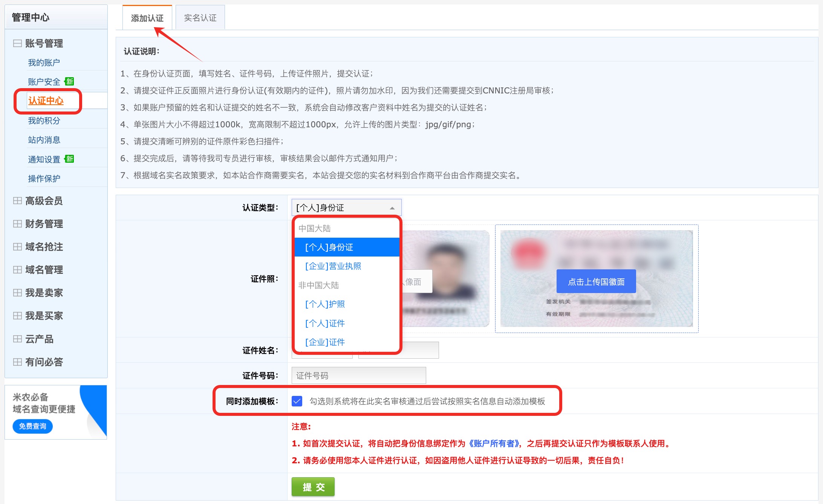Image resolution: width=823 pixels, height=504 pixels.
Task: Open the 添加认证 tab
Action: tap(147, 18)
